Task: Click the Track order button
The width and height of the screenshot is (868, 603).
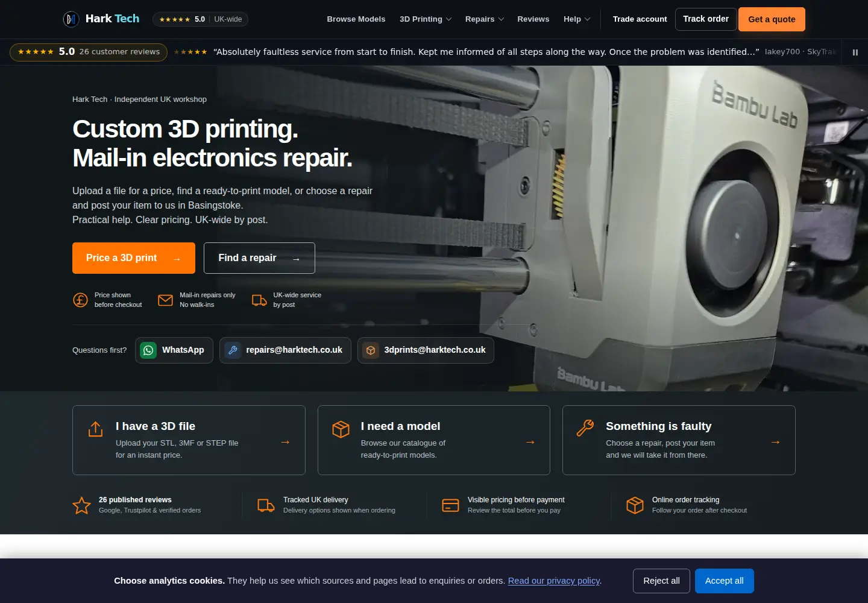Action: click(706, 19)
